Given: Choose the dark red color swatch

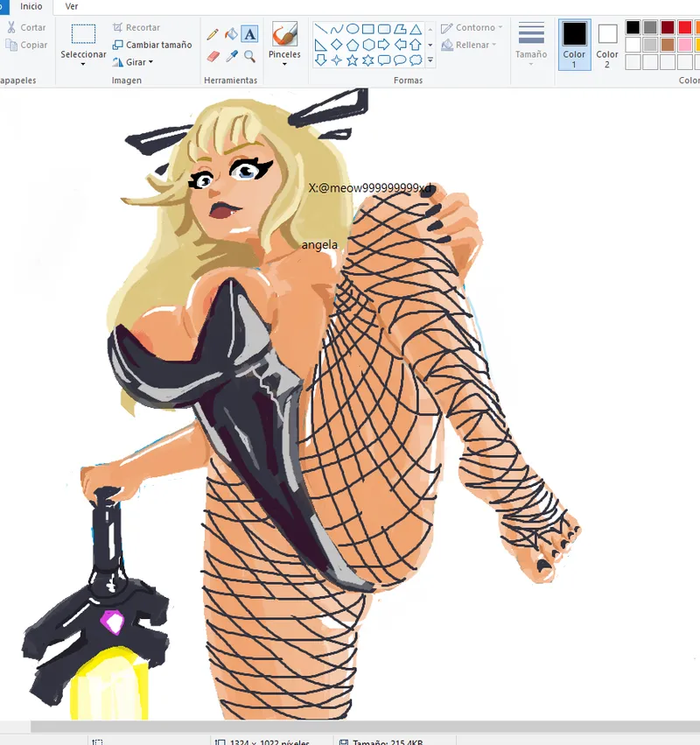Looking at the screenshot, I should click(668, 27).
